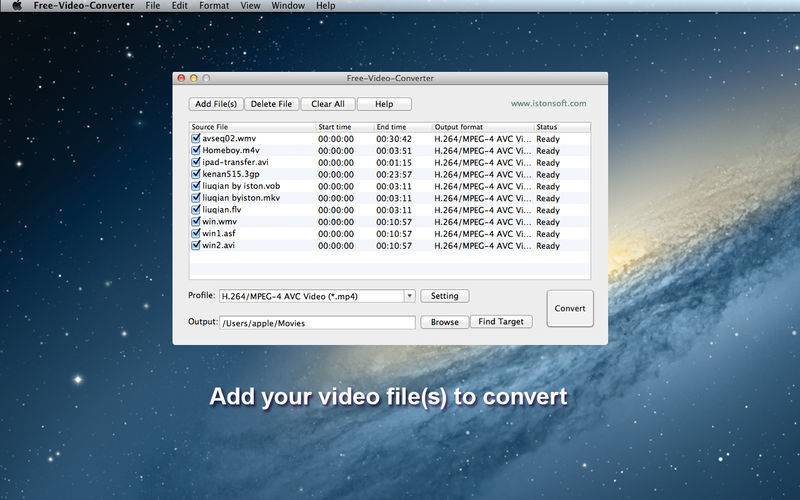This screenshot has height=500, width=800.
Task: Open the Profile dropdown arrow
Action: click(409, 296)
